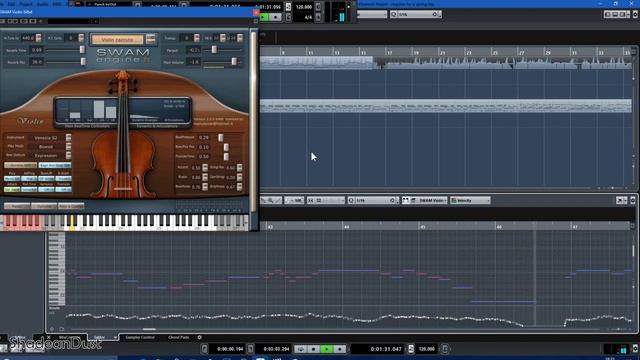Click the stop button in bottom transport
Image resolution: width=640 pixels, height=360 pixels.
313,349
